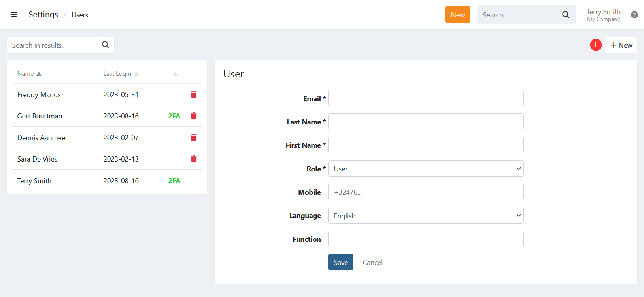Open the Language dropdown

coord(426,216)
